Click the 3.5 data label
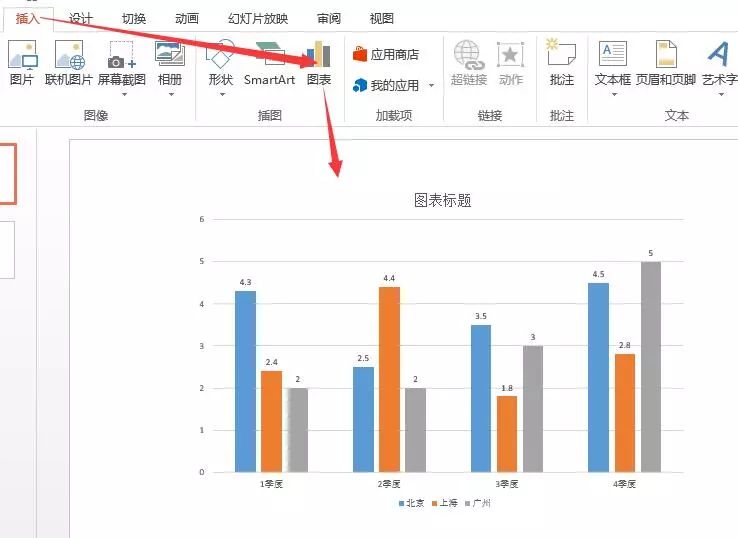 point(481,316)
